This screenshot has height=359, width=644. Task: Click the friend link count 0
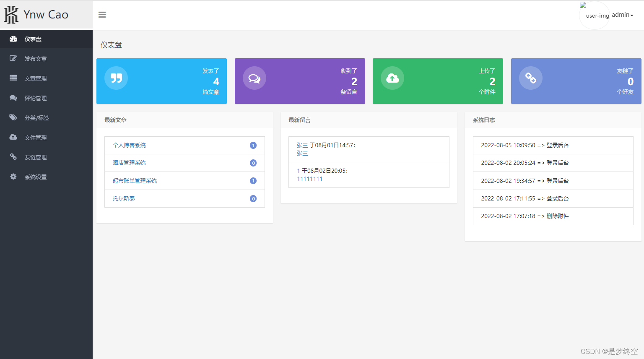pyautogui.click(x=631, y=81)
